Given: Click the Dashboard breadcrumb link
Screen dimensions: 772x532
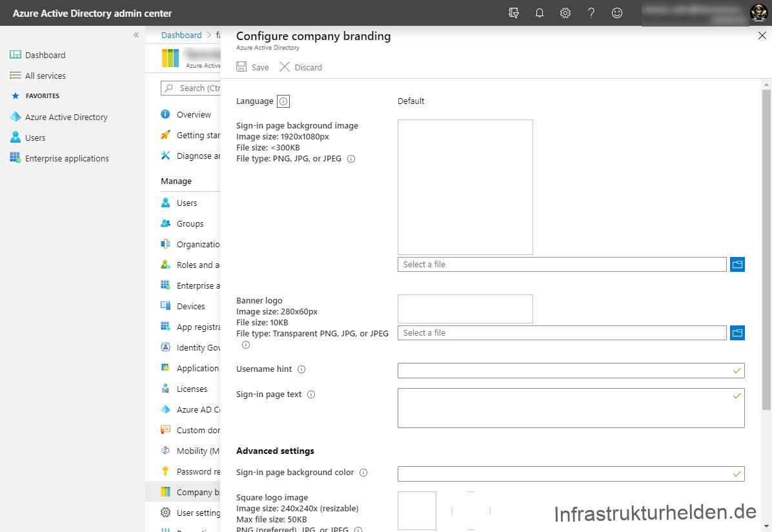Looking at the screenshot, I should point(181,35).
